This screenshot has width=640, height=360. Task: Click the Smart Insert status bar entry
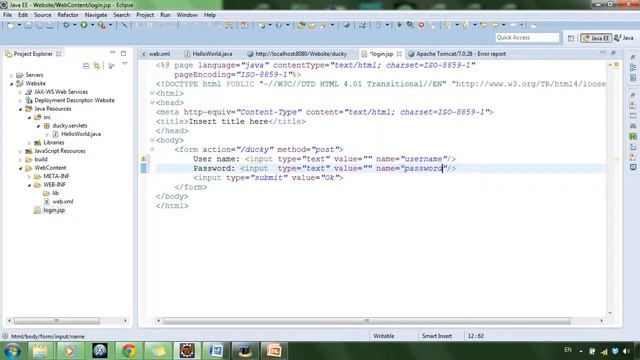click(437, 336)
